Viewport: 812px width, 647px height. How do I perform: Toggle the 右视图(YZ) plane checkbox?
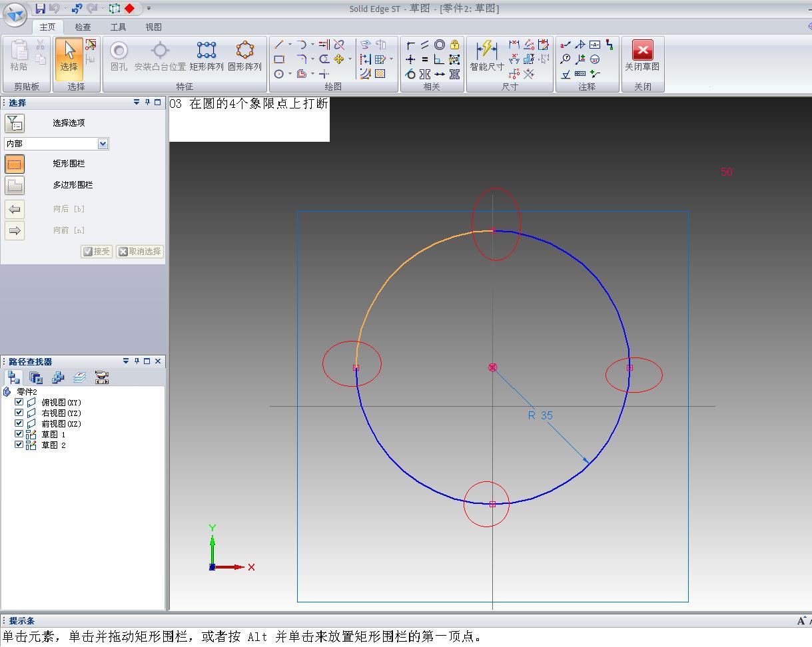click(x=19, y=413)
